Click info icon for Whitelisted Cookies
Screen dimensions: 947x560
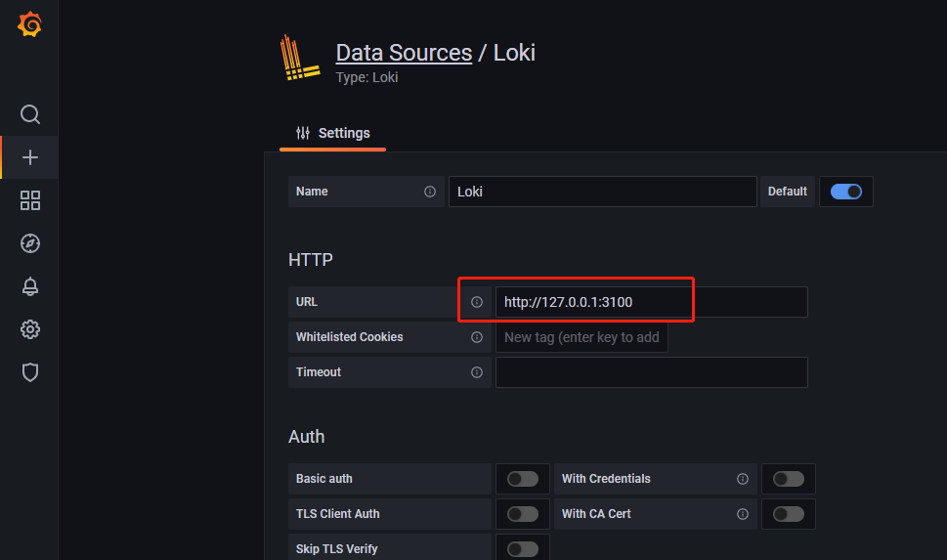(477, 337)
